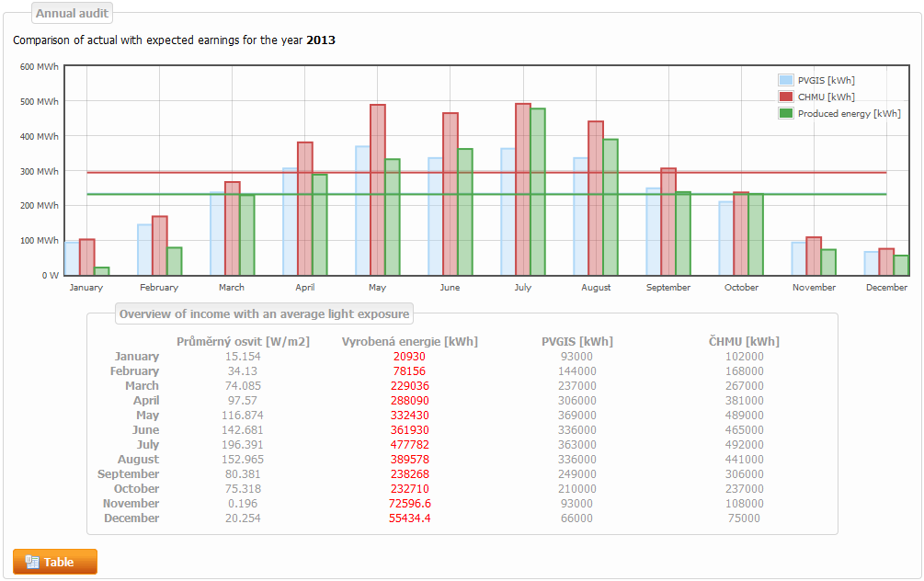Select the July produced energy value 477782
The width and height of the screenshot is (924, 581).
point(409,445)
